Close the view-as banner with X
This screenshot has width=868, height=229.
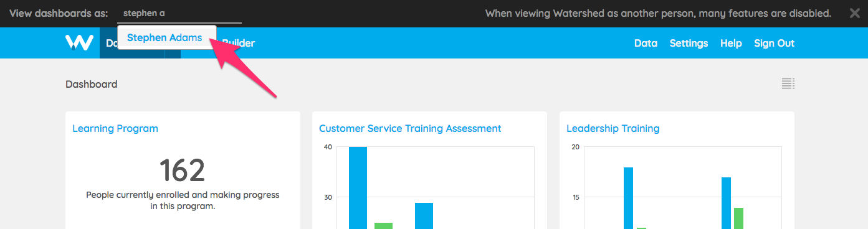[x=855, y=13]
